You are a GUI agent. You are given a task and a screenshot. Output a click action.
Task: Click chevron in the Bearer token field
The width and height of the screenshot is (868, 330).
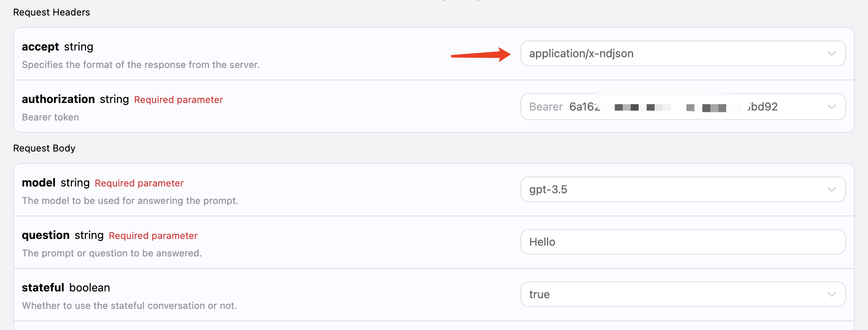tap(831, 107)
